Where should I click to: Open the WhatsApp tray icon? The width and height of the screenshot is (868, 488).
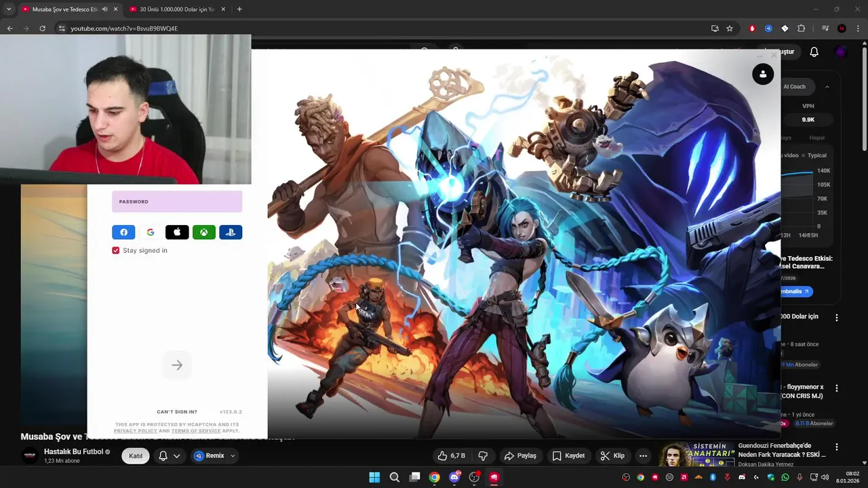pos(785,477)
